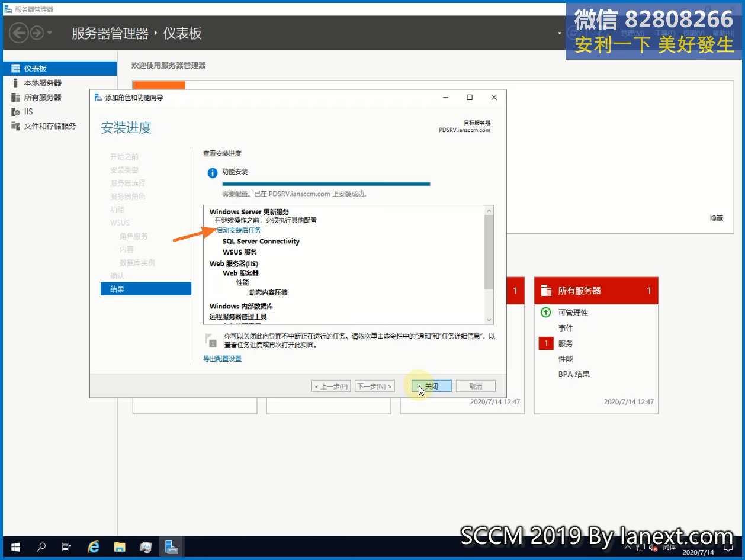Click the installation progress bar
The image size is (745, 560).
point(326,184)
